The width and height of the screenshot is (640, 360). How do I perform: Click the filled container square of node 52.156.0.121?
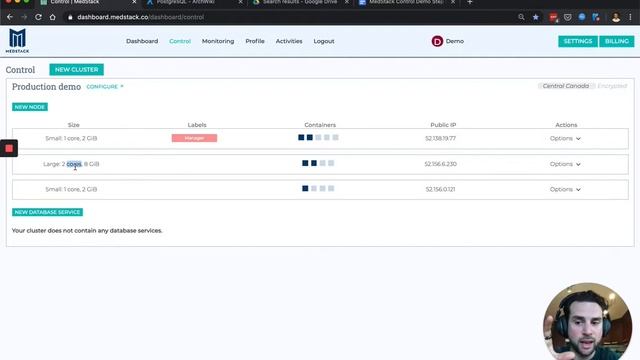(305, 189)
